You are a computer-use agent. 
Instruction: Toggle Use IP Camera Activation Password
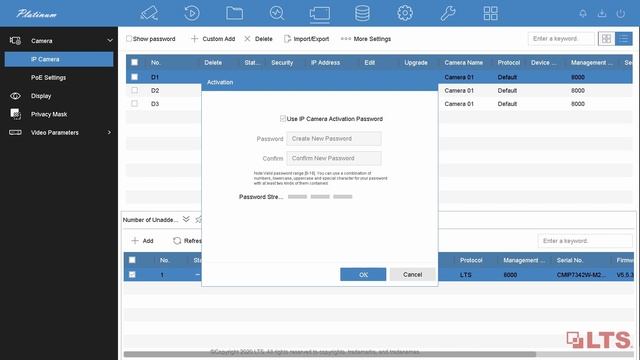[282, 118]
